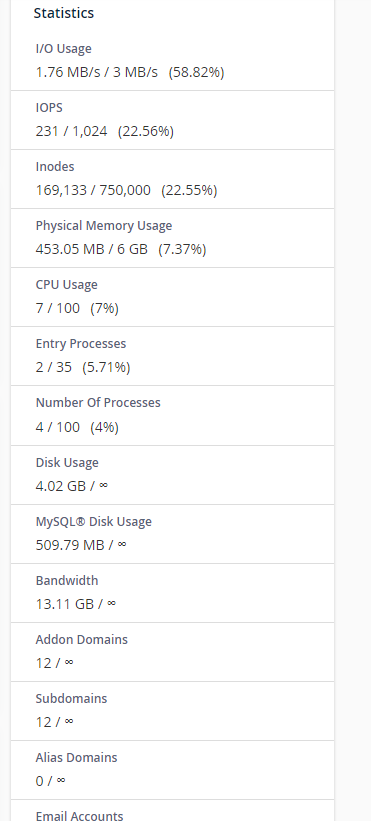The image size is (371, 821).
Task: Open the Addon Domains link
Action: coord(82,640)
